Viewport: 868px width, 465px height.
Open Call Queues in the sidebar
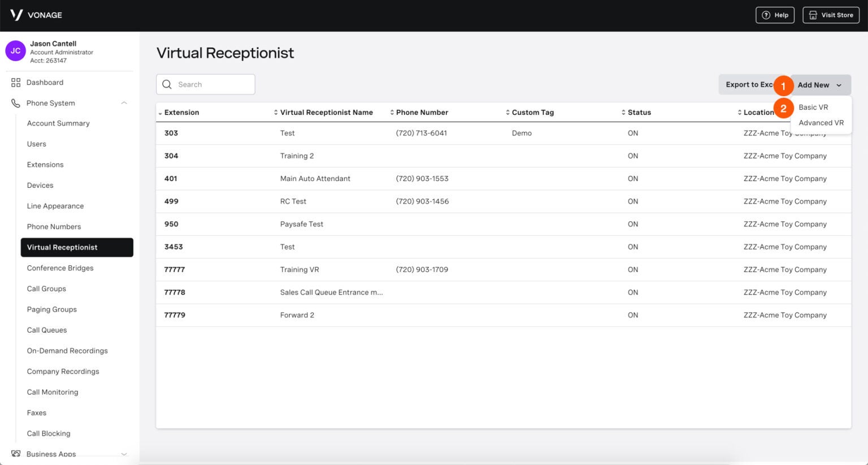(47, 330)
